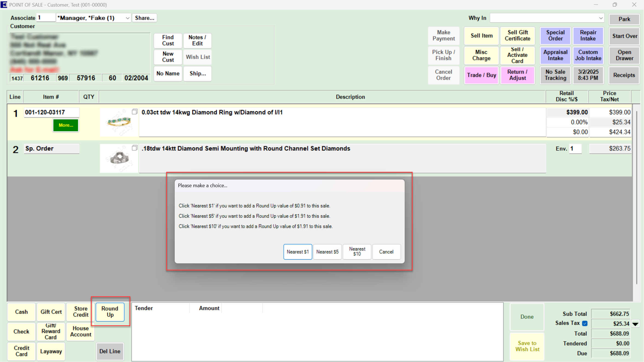This screenshot has width=644, height=362.
Task: Check the small checkbox on line 1
Action: click(134, 112)
